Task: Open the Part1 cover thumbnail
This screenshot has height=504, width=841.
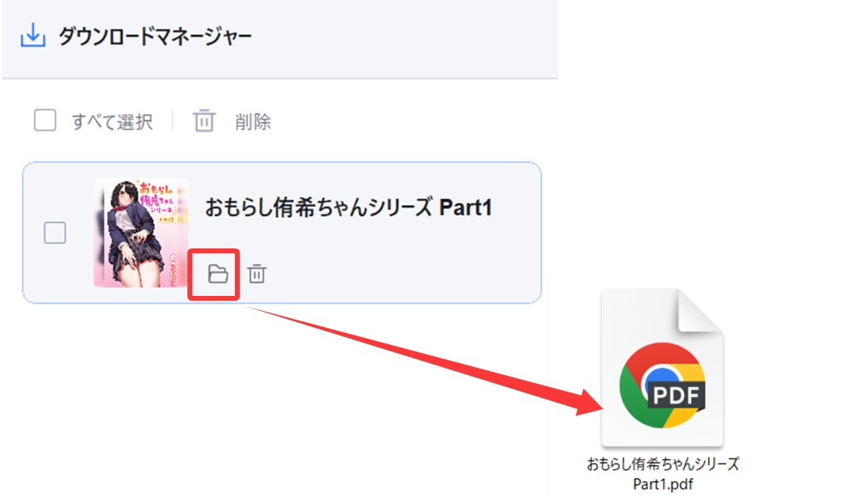Action: coord(140,232)
